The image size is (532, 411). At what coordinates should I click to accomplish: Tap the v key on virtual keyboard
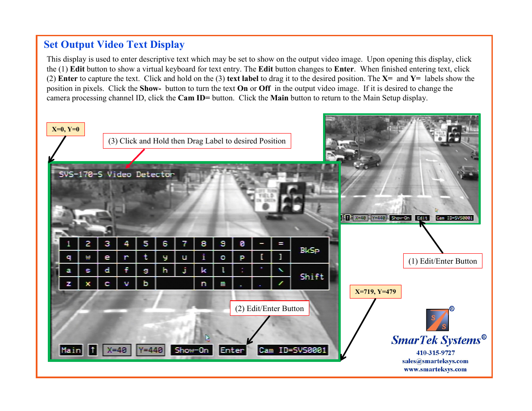(127, 283)
